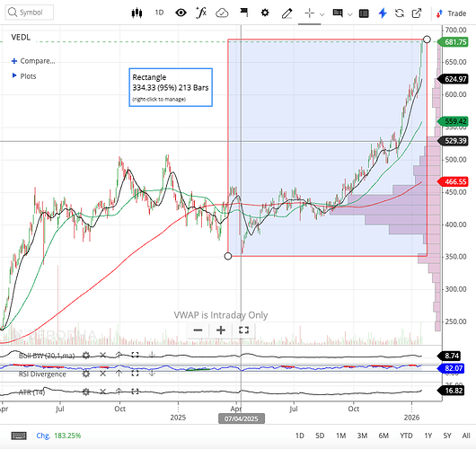
Task: Open the Views eye icon menu
Action: [x=181, y=13]
